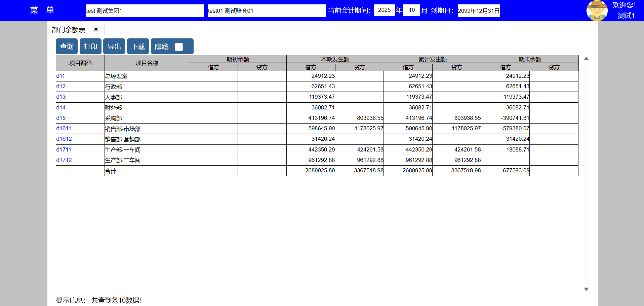644x306 pixels.
Task: Click the 查询 button
Action: click(x=67, y=46)
